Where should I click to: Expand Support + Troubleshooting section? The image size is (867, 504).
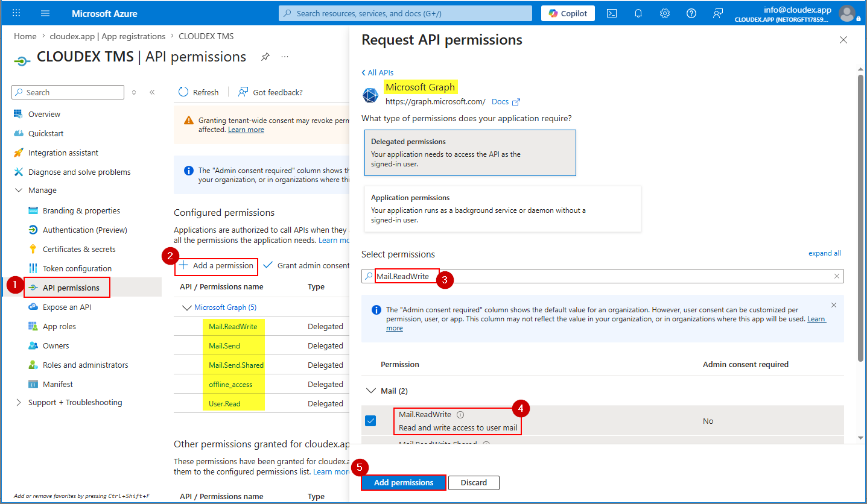click(18, 402)
